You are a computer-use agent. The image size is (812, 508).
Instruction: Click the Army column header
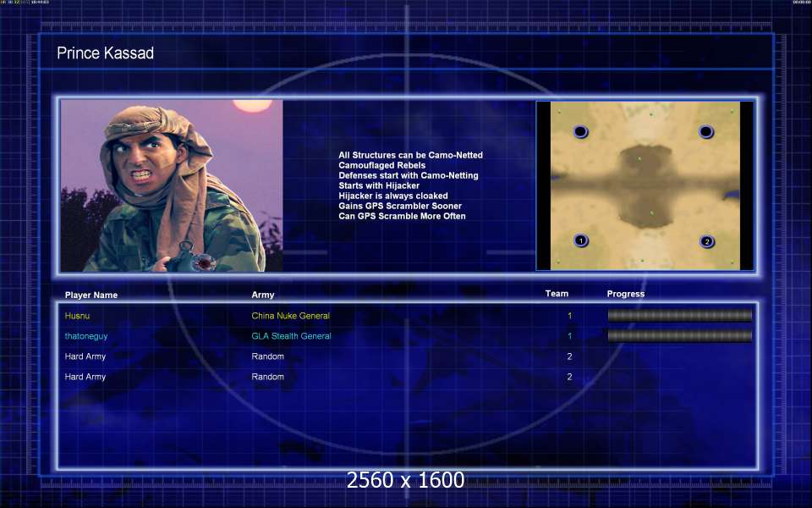[x=263, y=295]
